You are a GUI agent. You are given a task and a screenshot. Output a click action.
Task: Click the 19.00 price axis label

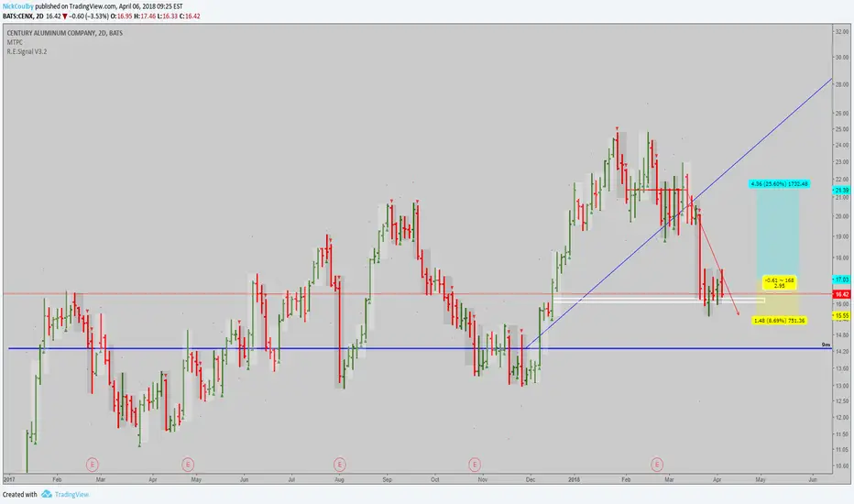coord(841,236)
